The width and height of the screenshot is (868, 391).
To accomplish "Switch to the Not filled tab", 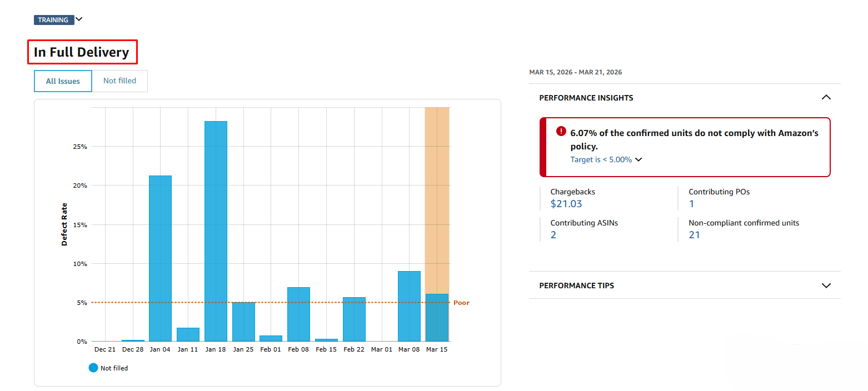I will (x=120, y=81).
